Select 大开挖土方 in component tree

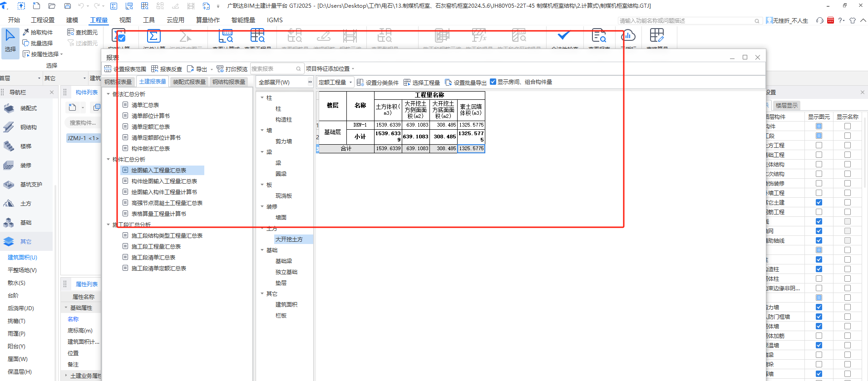pos(289,239)
